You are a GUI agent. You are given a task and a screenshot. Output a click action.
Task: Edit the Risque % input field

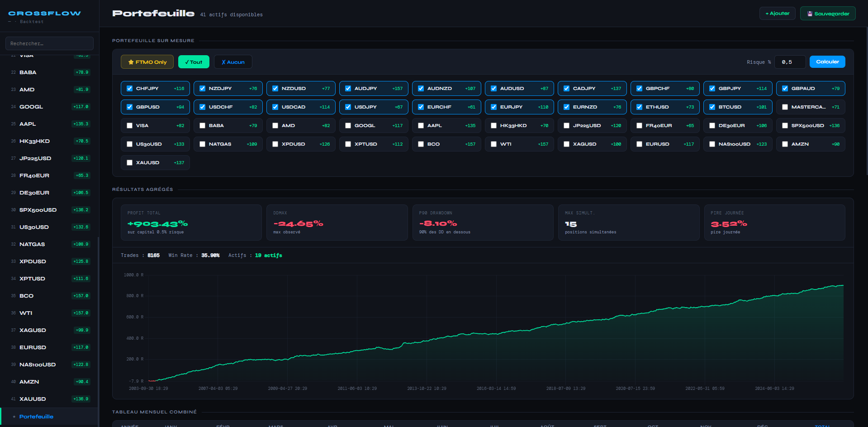[790, 62]
